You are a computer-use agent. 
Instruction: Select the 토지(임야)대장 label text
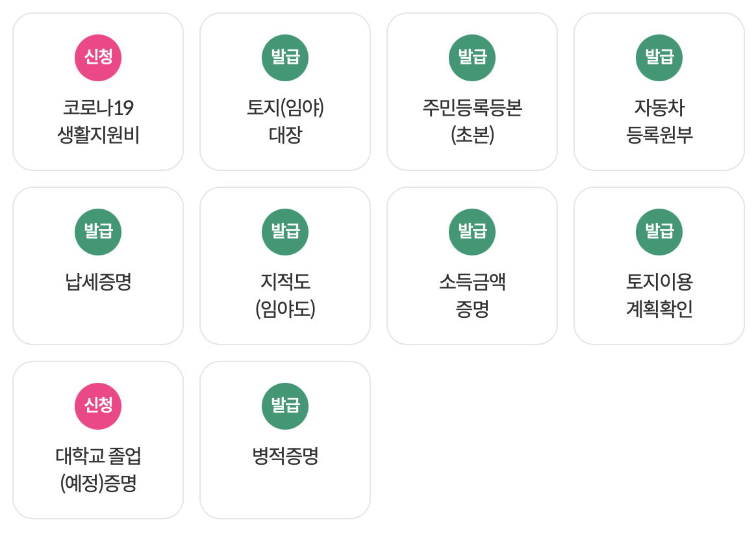(285, 121)
